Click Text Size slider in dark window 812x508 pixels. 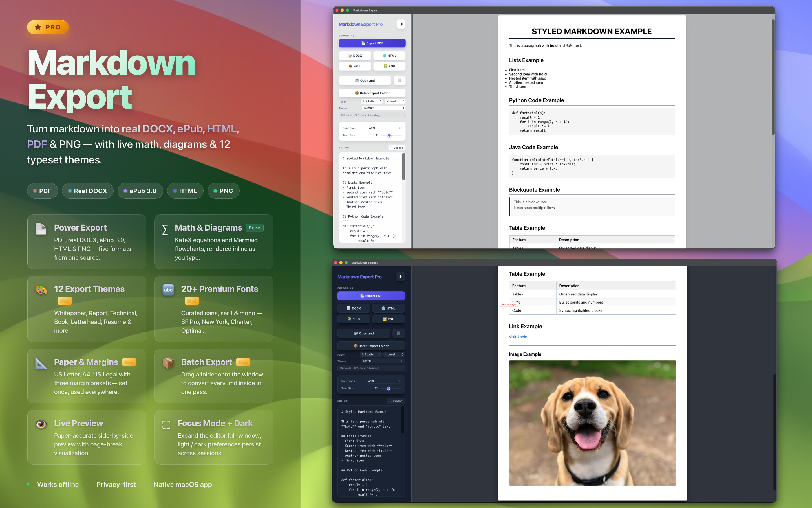(x=390, y=388)
